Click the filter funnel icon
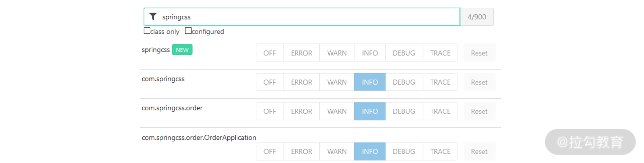644x163 pixels. tap(153, 16)
